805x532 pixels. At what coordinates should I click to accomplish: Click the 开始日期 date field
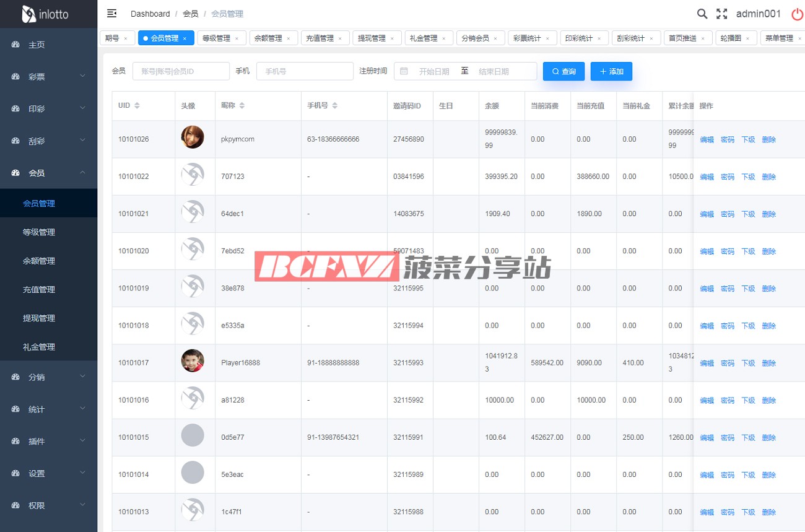(433, 71)
